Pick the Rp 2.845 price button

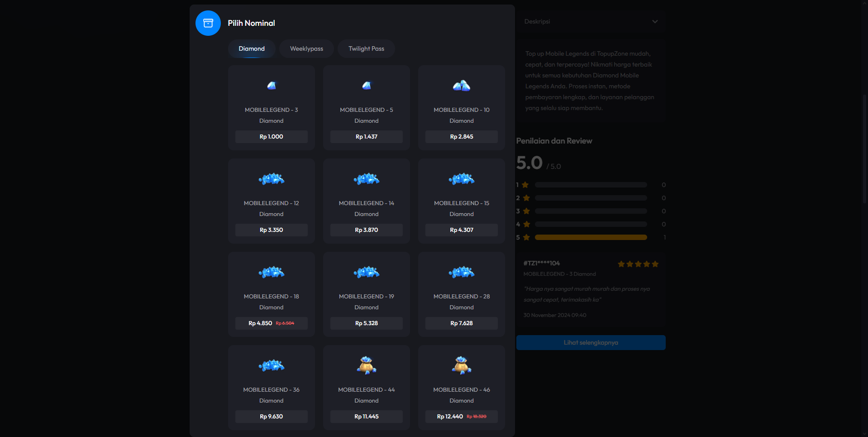[x=462, y=137]
